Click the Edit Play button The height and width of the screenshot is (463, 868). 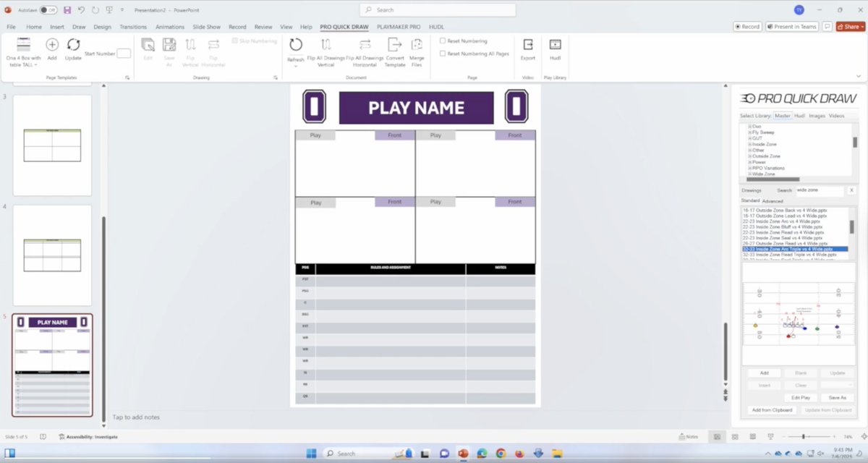(x=801, y=398)
